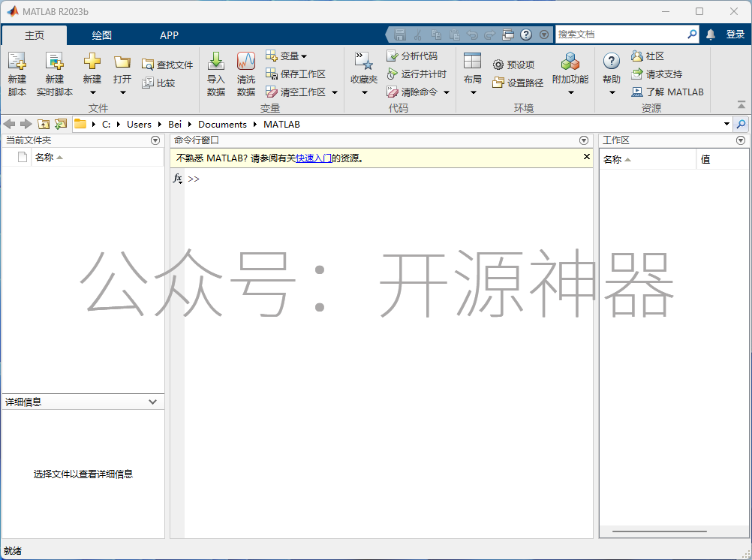Click the yellow plus 新建 icon
This screenshot has width=752, height=560.
pos(92,62)
